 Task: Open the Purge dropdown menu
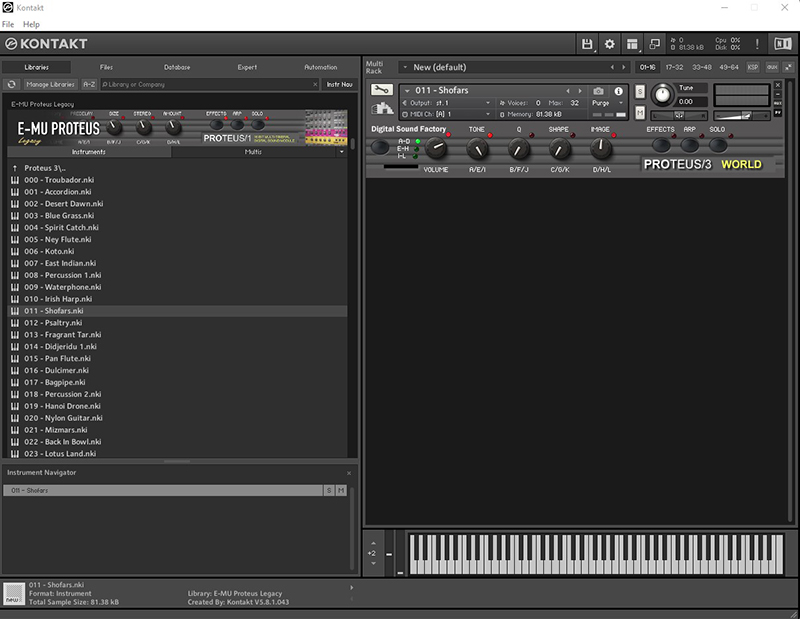608,103
